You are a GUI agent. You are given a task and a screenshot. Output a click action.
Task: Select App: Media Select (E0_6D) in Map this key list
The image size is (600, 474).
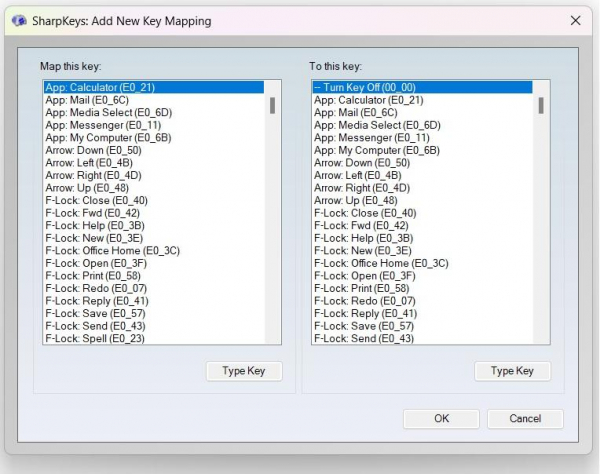point(154,112)
